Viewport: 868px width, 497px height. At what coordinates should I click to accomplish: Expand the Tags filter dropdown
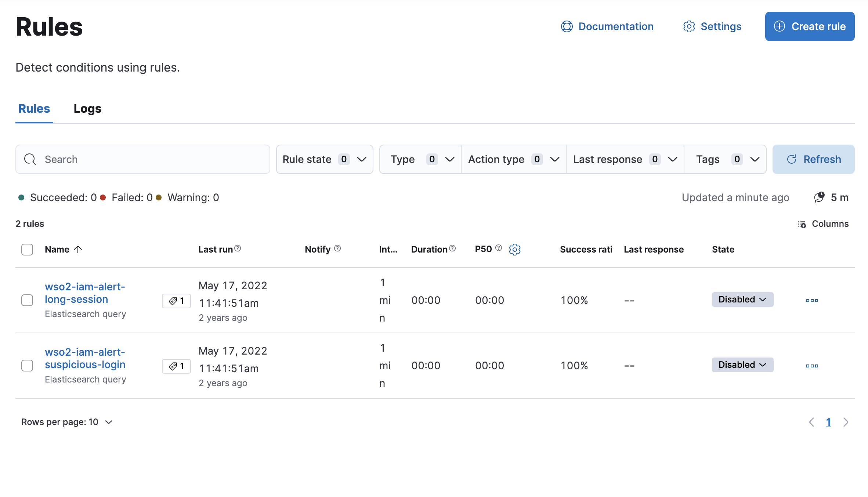coord(725,159)
